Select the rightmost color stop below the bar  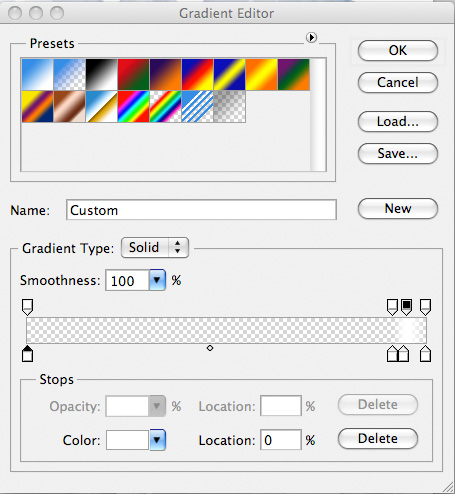425,354
